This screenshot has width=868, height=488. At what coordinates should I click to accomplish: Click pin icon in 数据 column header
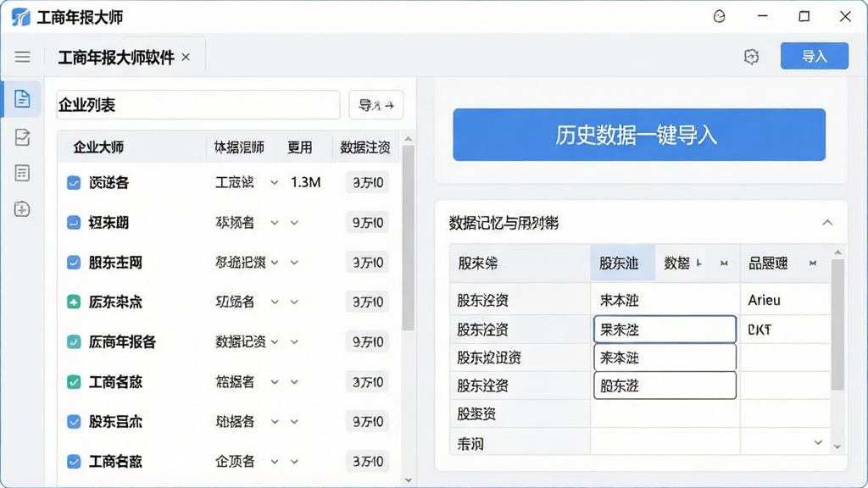[699, 263]
